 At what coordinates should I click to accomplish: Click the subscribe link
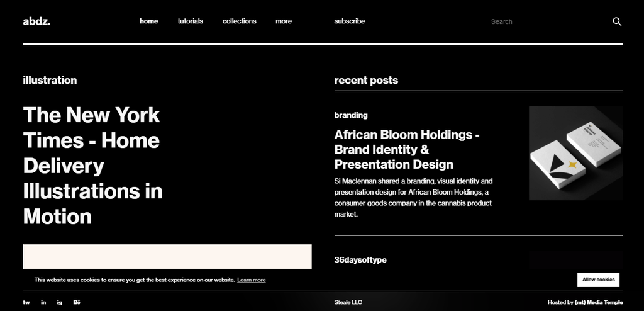[x=349, y=21]
